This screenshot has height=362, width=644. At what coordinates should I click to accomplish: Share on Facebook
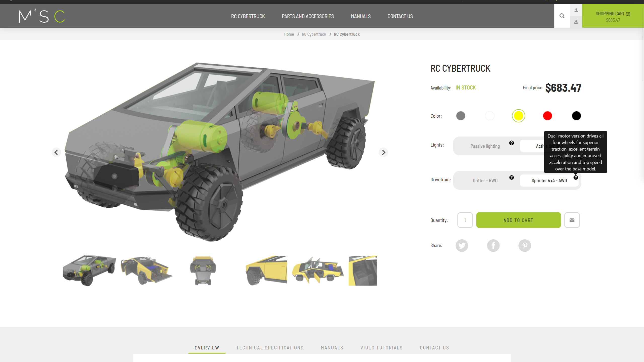tap(493, 245)
